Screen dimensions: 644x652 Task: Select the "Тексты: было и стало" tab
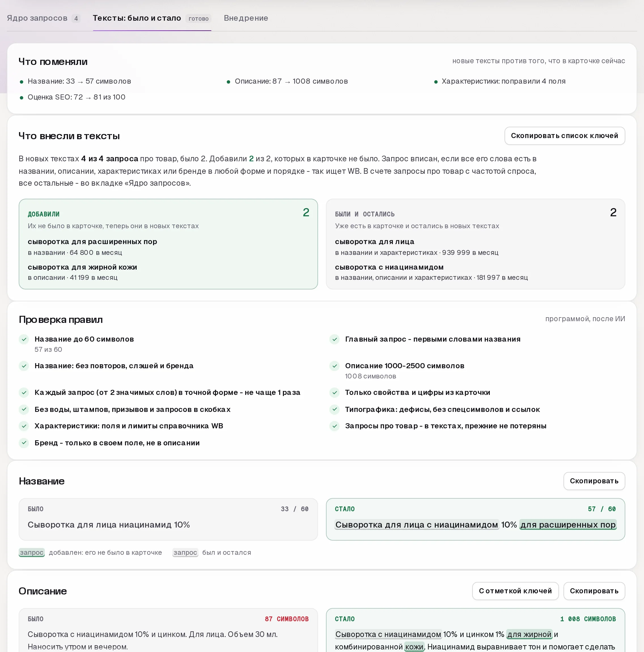pyautogui.click(x=152, y=18)
